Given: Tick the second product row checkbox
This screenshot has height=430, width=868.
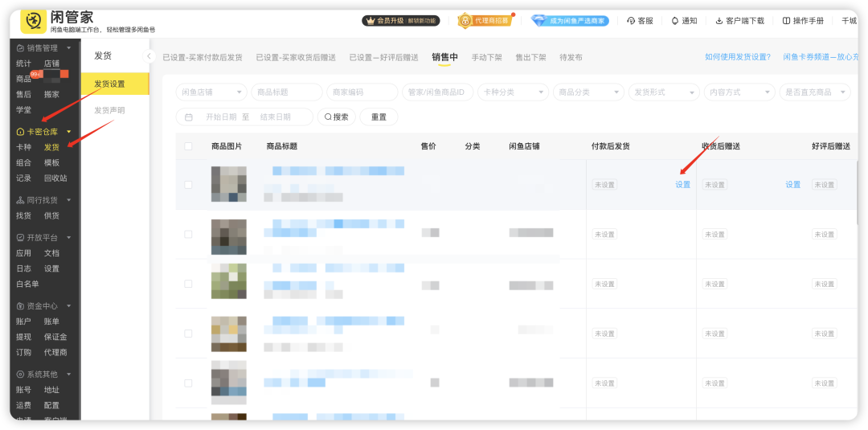Looking at the screenshot, I should coord(188,234).
